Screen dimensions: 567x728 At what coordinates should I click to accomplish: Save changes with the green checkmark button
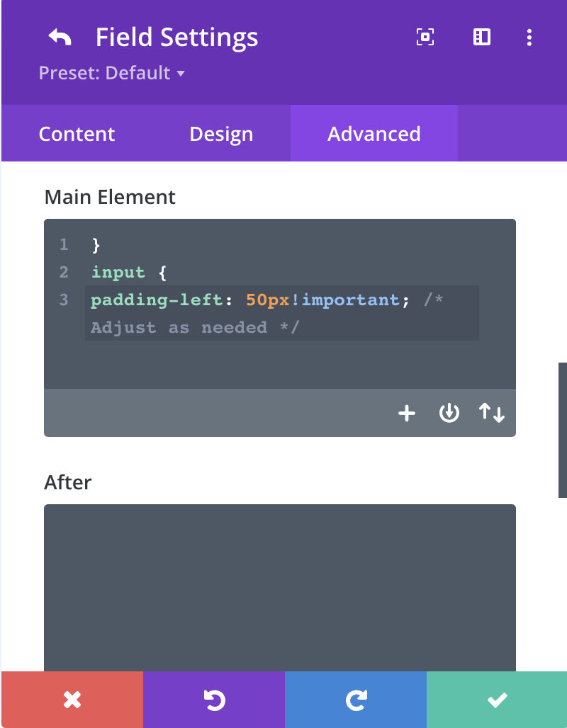pos(497,700)
